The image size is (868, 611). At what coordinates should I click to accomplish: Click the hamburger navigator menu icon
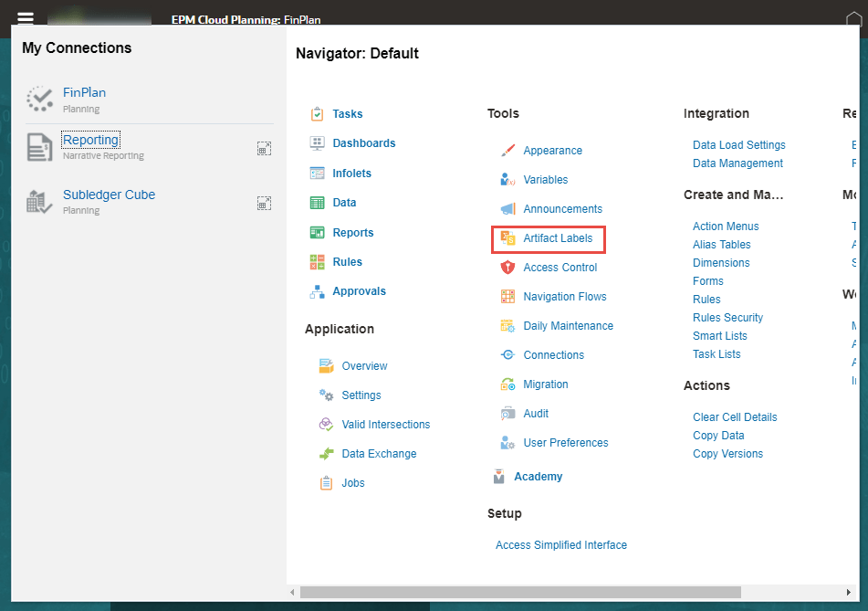point(26,18)
